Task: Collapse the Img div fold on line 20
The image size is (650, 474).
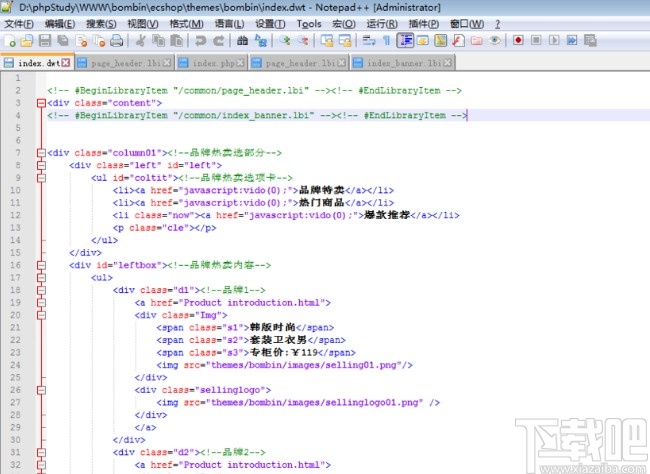Action: click(41, 315)
